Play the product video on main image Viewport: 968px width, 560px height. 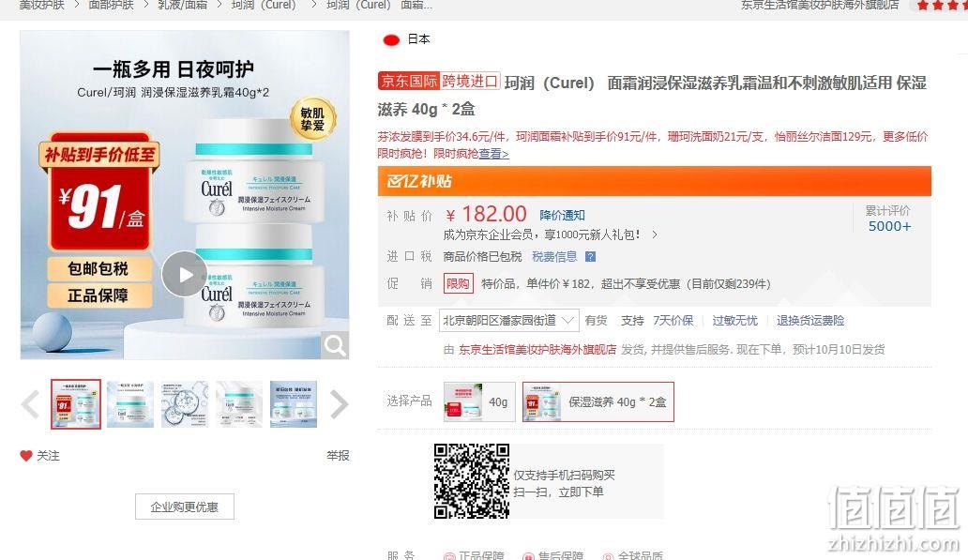coord(185,274)
